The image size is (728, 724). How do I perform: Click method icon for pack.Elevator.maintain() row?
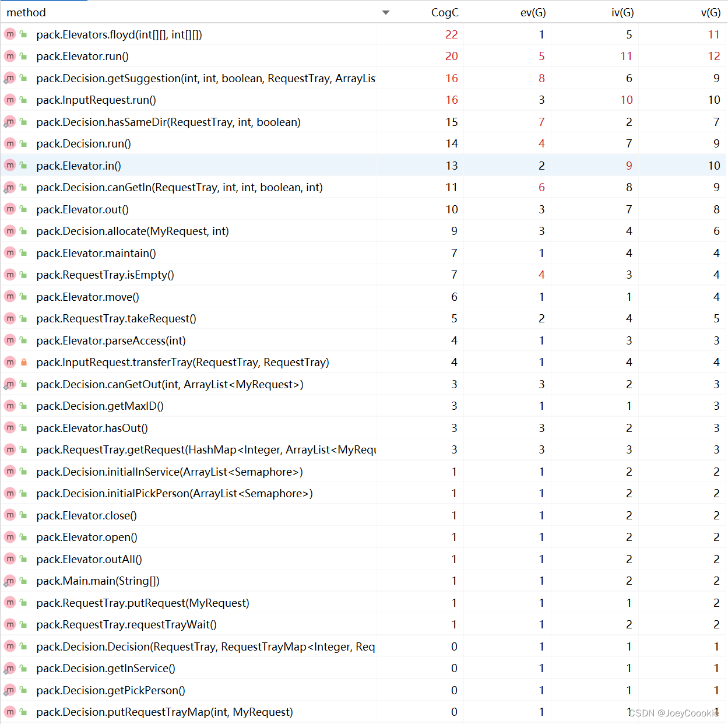(10, 253)
